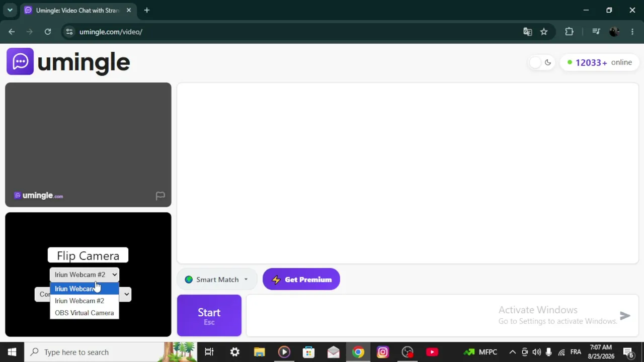The width and height of the screenshot is (644, 362).
Task: Send message with the arrow icon
Action: tap(625, 316)
